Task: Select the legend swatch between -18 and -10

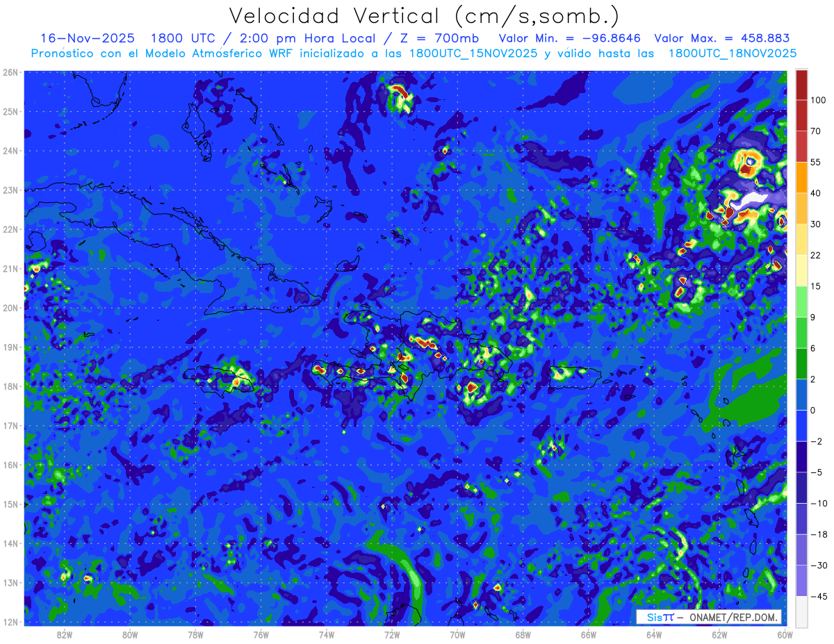Action: (x=801, y=518)
